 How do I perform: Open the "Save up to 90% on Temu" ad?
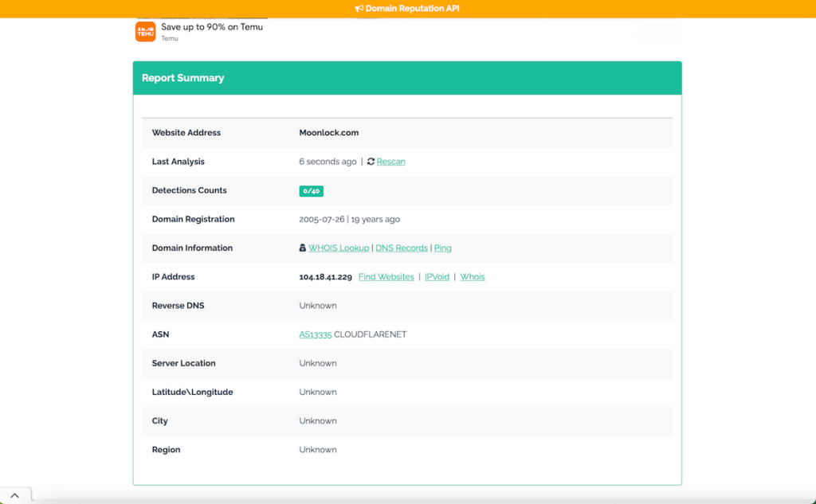(x=212, y=27)
